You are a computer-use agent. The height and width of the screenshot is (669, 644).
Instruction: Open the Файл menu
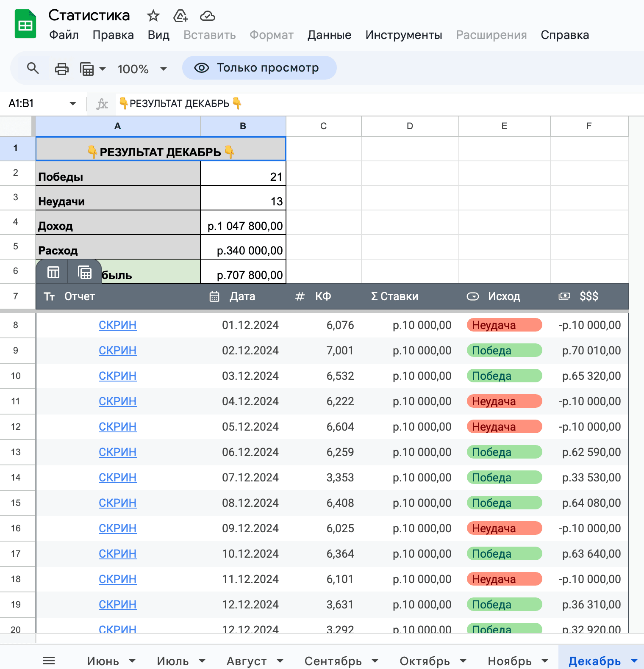click(64, 35)
